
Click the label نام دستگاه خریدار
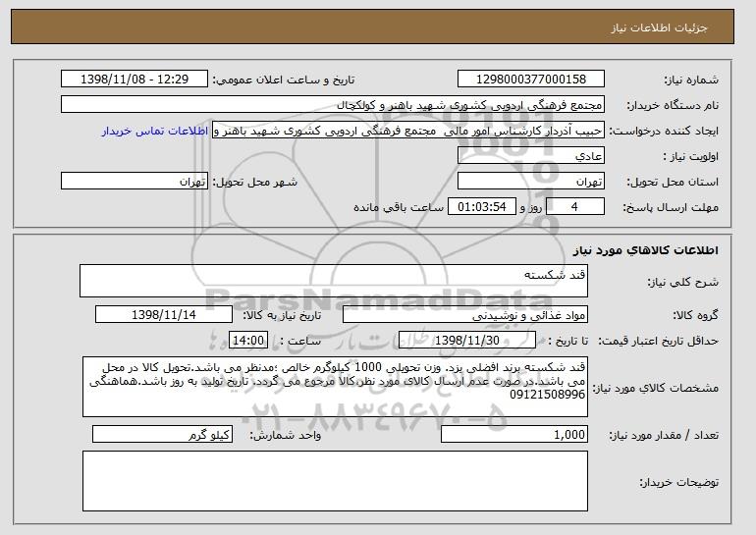674,106
